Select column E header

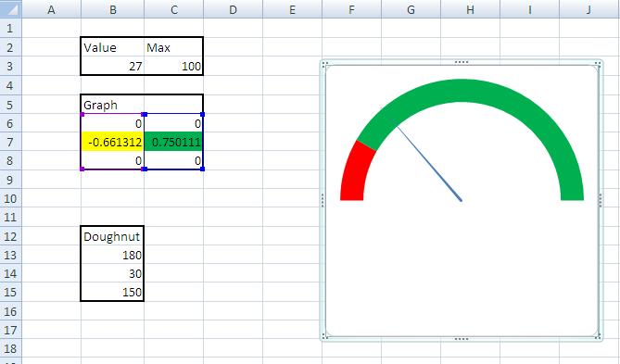(293, 8)
